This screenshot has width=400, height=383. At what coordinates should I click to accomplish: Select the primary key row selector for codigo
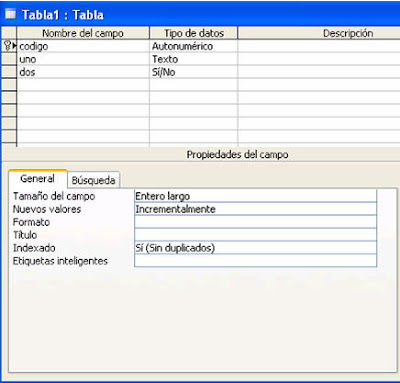tap(9, 46)
